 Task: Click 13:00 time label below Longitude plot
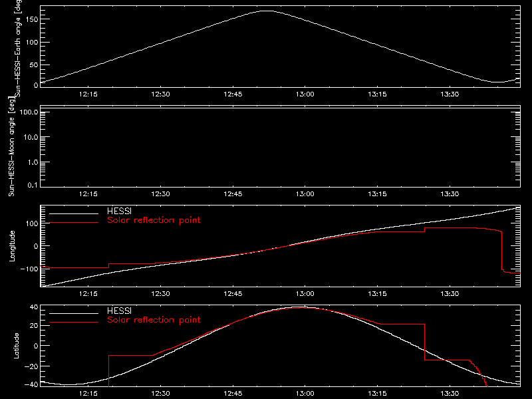click(x=305, y=294)
